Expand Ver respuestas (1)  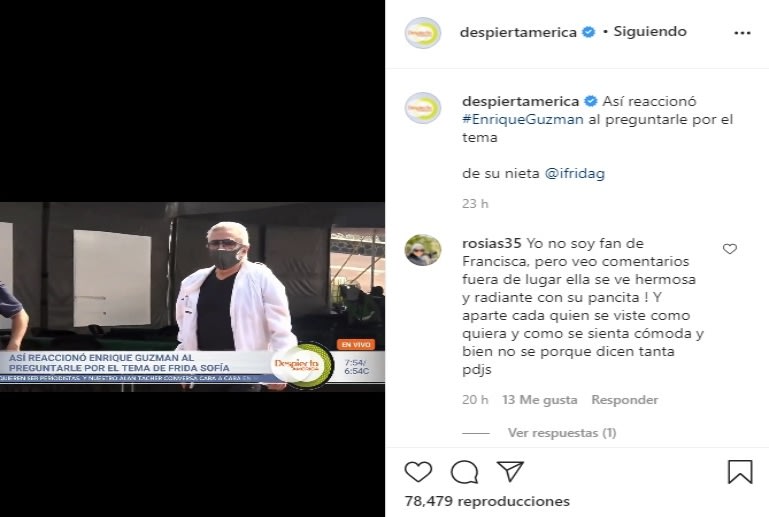[x=562, y=433]
